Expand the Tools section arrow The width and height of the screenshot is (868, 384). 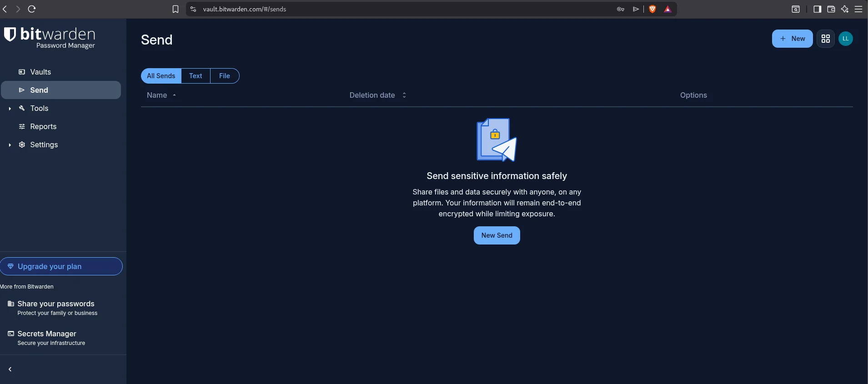click(x=10, y=109)
